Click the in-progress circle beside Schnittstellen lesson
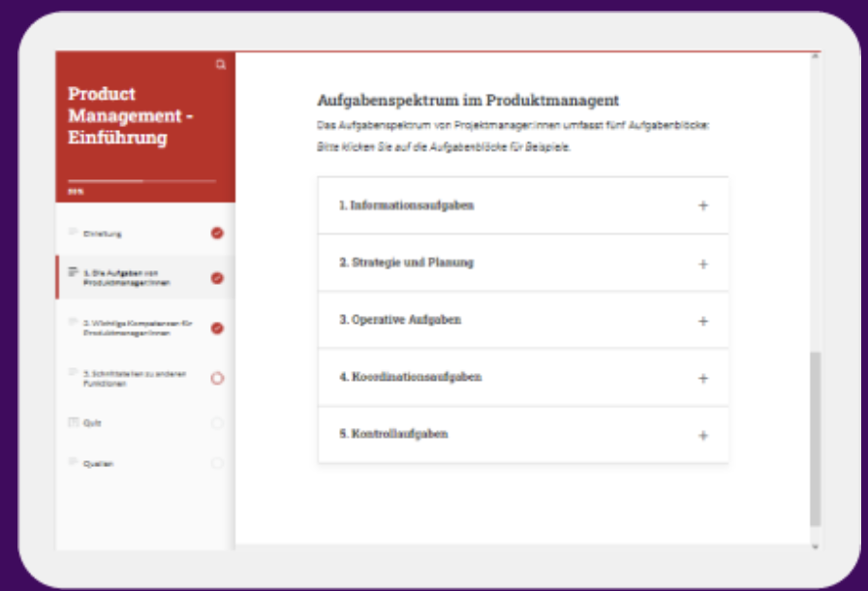The height and width of the screenshot is (591, 868). coord(217,379)
